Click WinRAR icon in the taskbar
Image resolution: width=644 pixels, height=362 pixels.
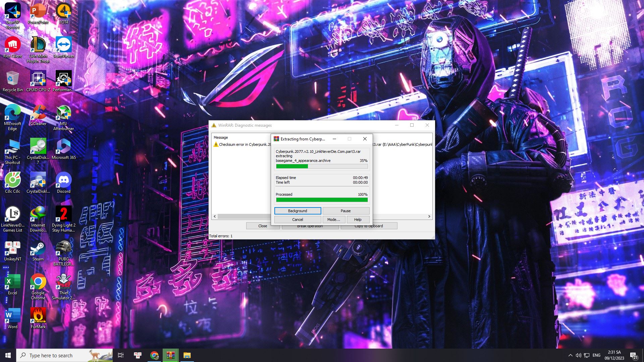pyautogui.click(x=171, y=355)
